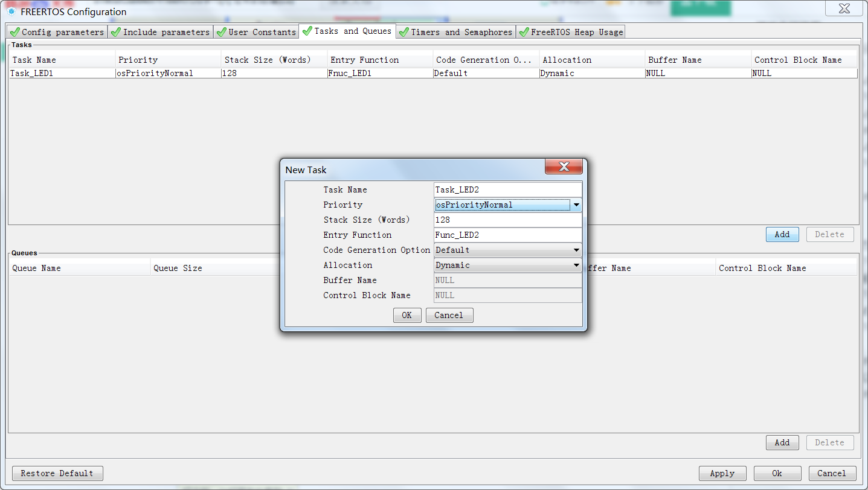Click the Fnuc_LED1 entry function cell
The image size is (868, 490).
click(381, 73)
